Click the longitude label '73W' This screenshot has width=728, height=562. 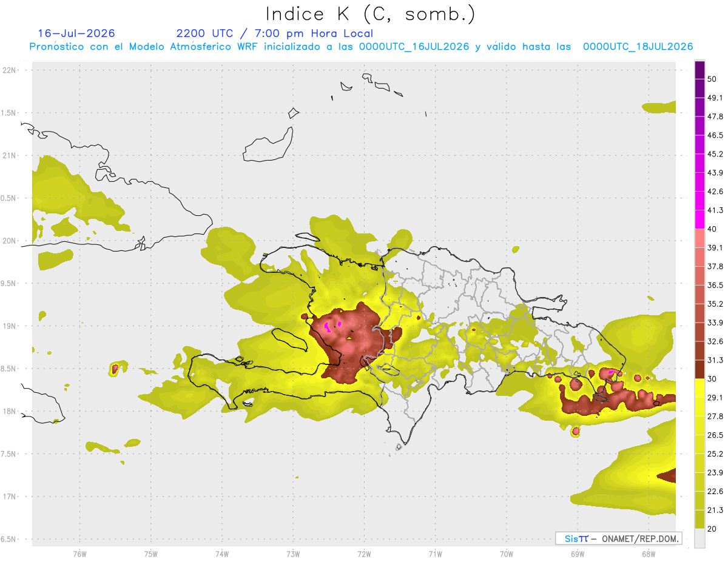click(x=293, y=554)
